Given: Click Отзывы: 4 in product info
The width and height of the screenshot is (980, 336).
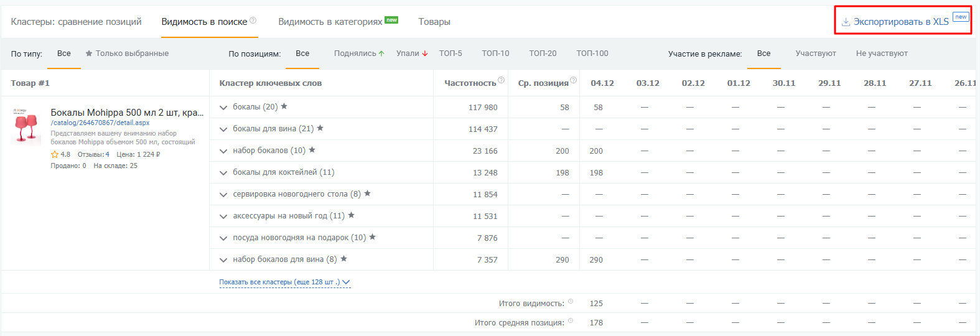Looking at the screenshot, I should [93, 154].
